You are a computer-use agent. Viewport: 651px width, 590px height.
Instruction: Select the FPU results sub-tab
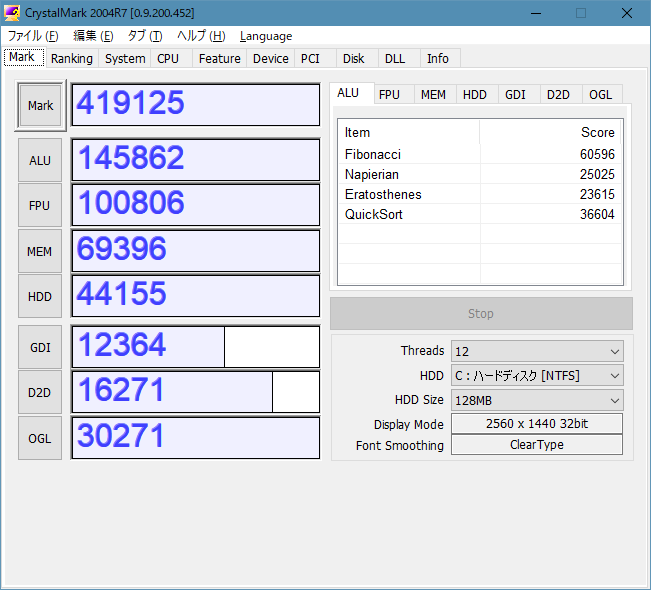tap(394, 95)
